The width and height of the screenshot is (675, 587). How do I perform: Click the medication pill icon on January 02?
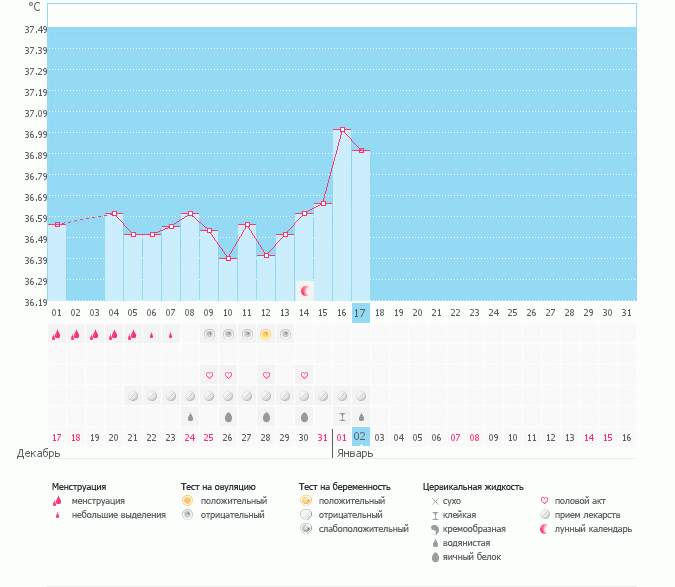point(361,396)
